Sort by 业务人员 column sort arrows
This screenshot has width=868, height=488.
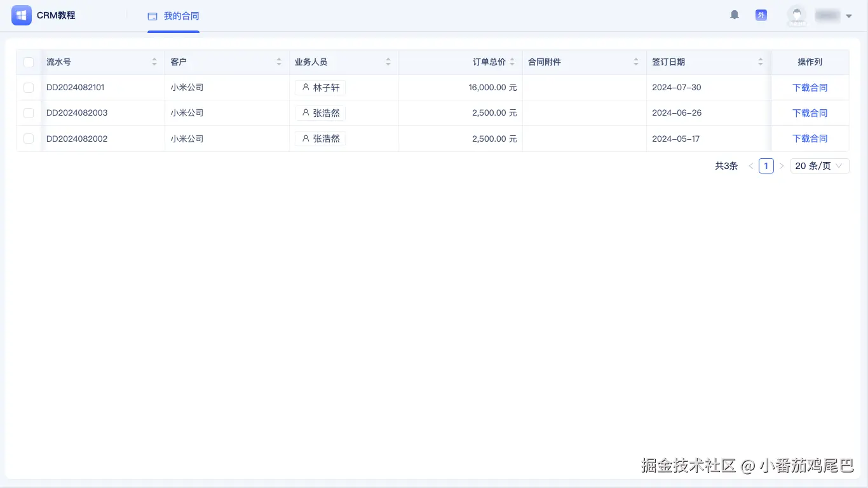(388, 62)
